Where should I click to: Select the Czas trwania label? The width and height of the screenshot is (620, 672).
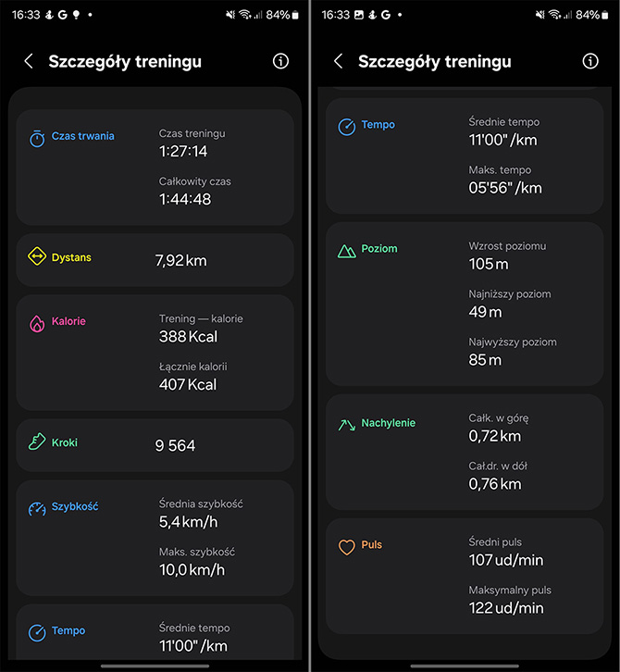(82, 136)
